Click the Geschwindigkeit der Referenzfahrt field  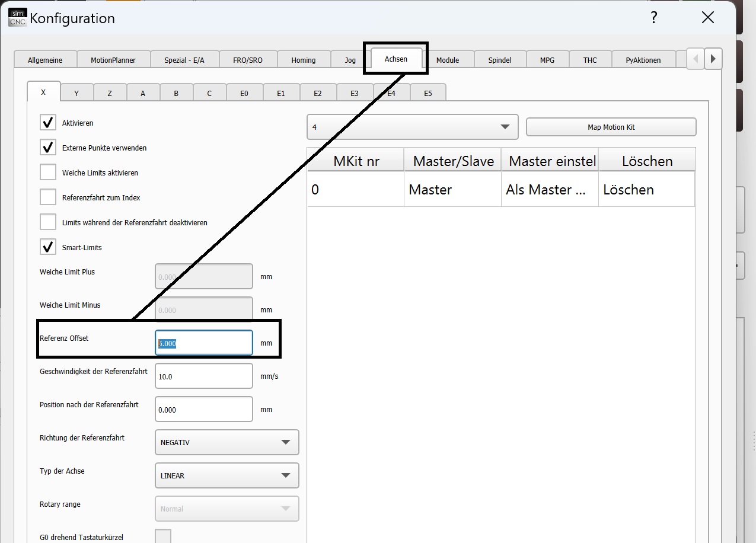pyautogui.click(x=204, y=376)
